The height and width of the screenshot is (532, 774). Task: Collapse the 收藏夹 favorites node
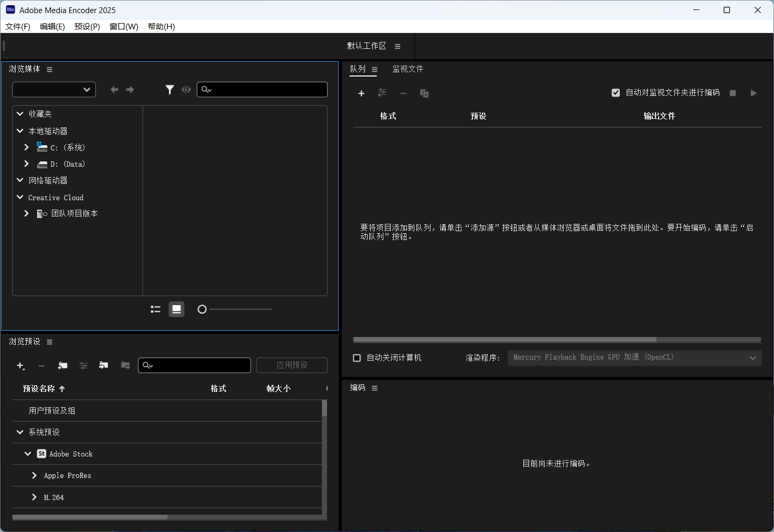pyautogui.click(x=20, y=114)
